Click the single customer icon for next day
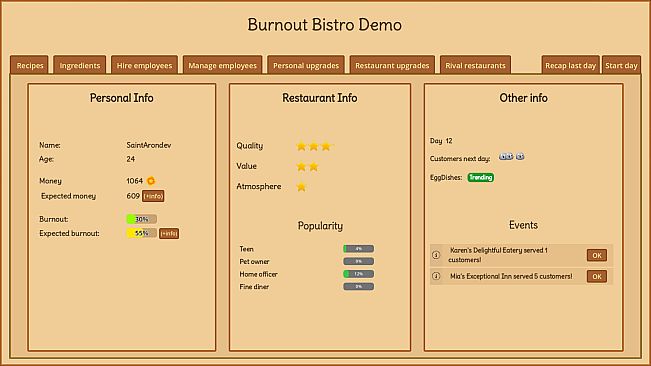 coord(520,156)
